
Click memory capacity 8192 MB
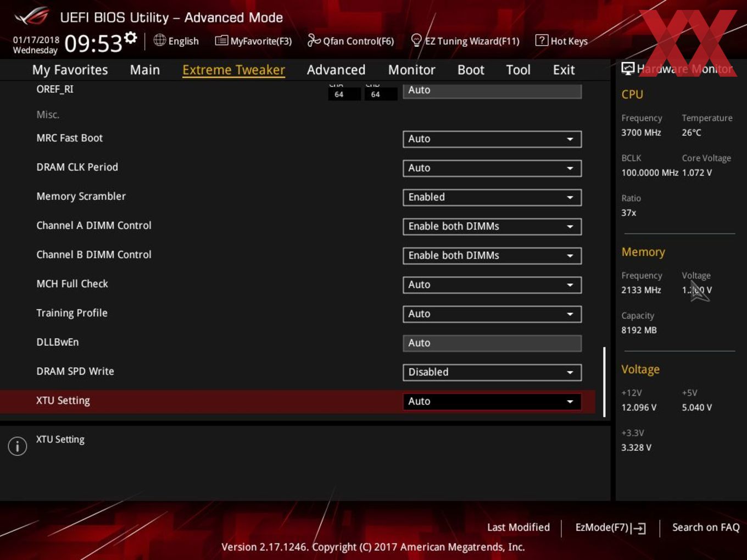639,330
